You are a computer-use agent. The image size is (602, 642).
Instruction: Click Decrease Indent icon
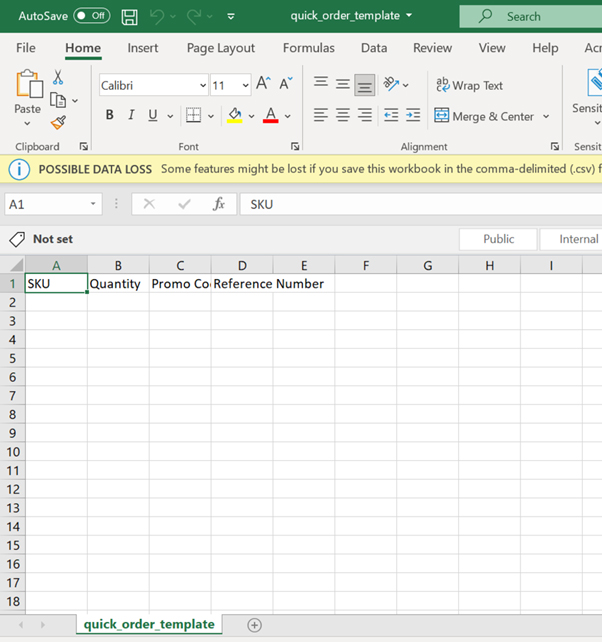coord(391,115)
